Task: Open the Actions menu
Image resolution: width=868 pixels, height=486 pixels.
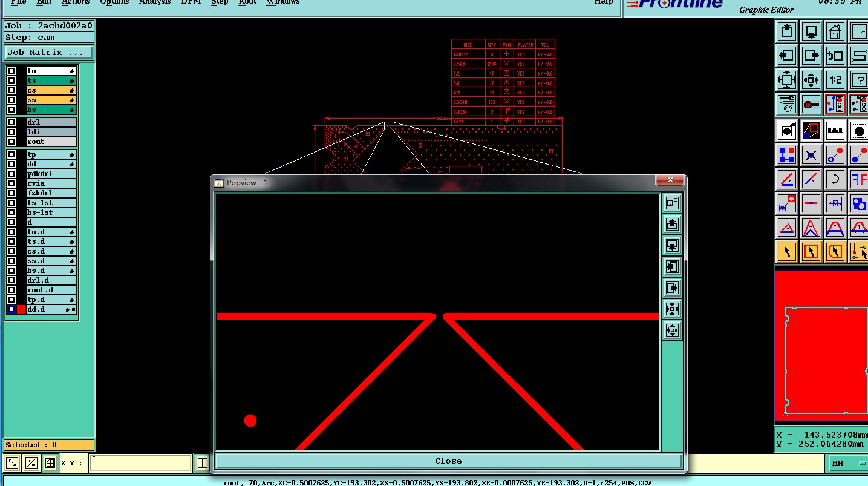Action: point(76,2)
